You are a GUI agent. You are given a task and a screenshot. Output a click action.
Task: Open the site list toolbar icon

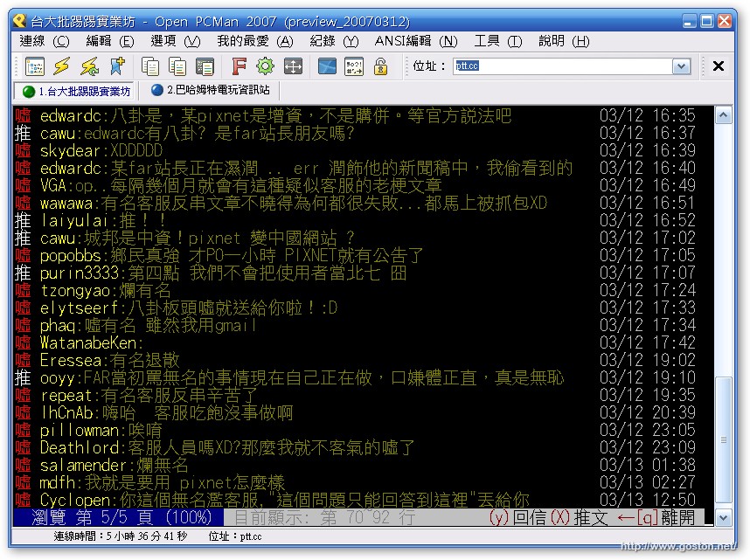pyautogui.click(x=34, y=66)
